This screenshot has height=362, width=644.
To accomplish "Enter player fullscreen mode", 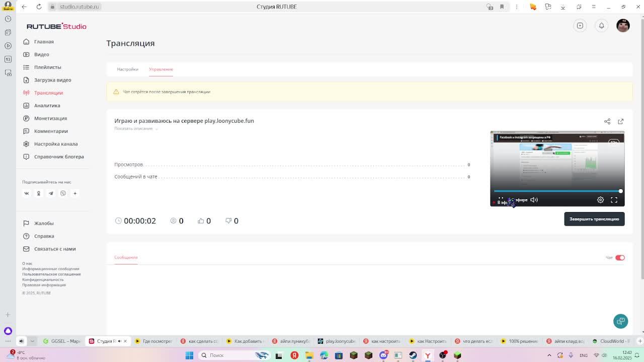I will (614, 200).
